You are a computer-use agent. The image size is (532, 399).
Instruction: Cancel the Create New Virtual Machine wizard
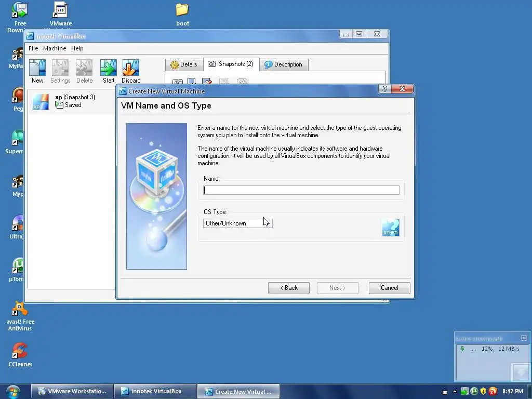(x=390, y=288)
